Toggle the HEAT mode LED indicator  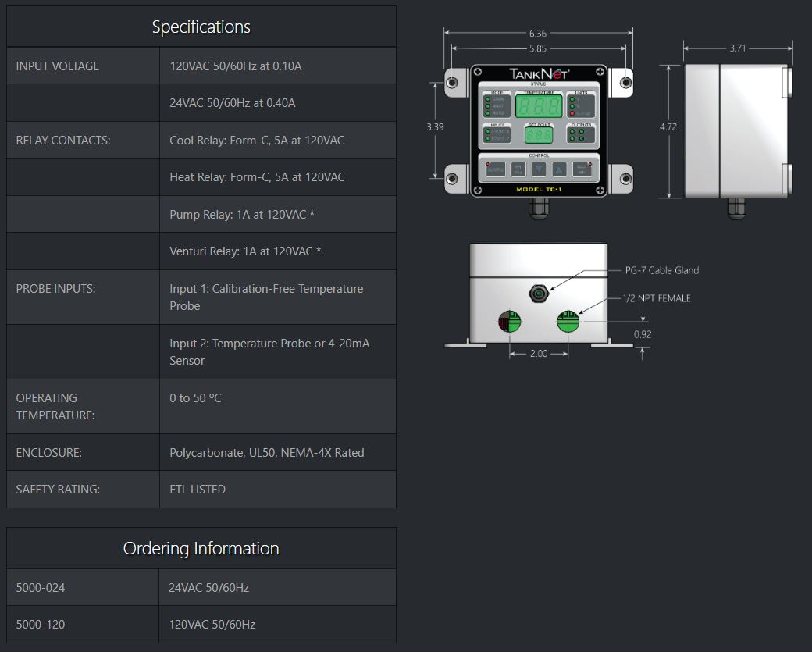487,106
